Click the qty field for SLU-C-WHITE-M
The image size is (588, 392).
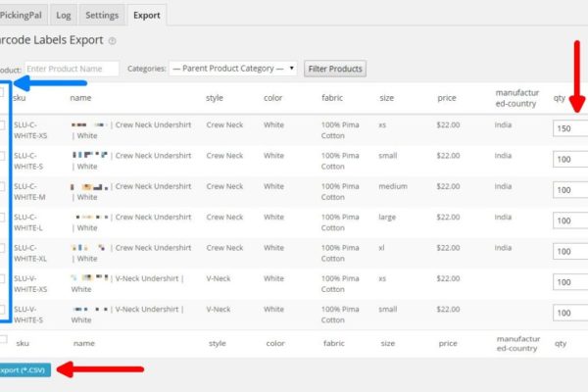(x=569, y=190)
